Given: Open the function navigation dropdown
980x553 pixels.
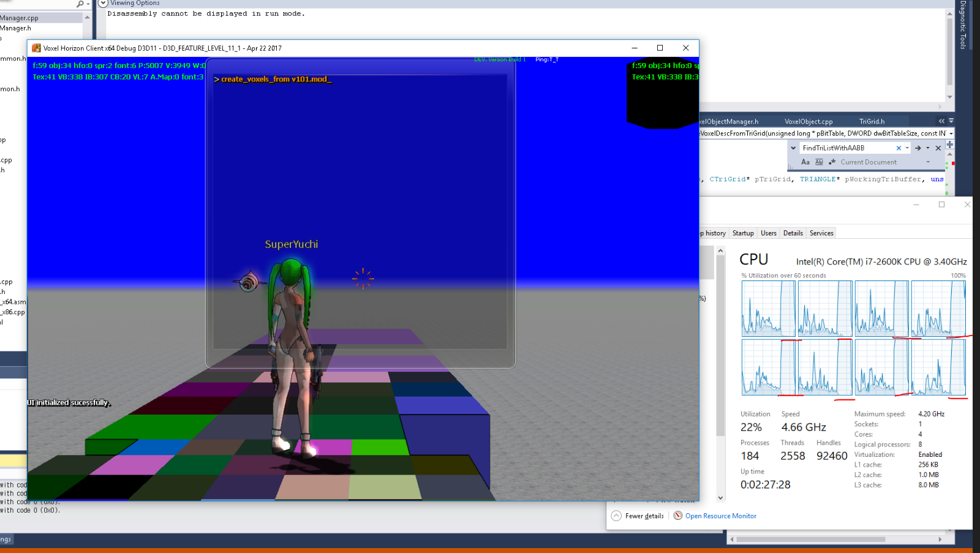Looking at the screenshot, I should pyautogui.click(x=951, y=134).
